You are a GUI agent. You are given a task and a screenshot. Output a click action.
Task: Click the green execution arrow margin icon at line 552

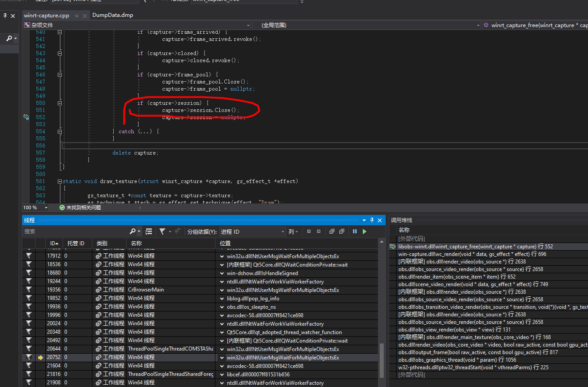(x=26, y=117)
